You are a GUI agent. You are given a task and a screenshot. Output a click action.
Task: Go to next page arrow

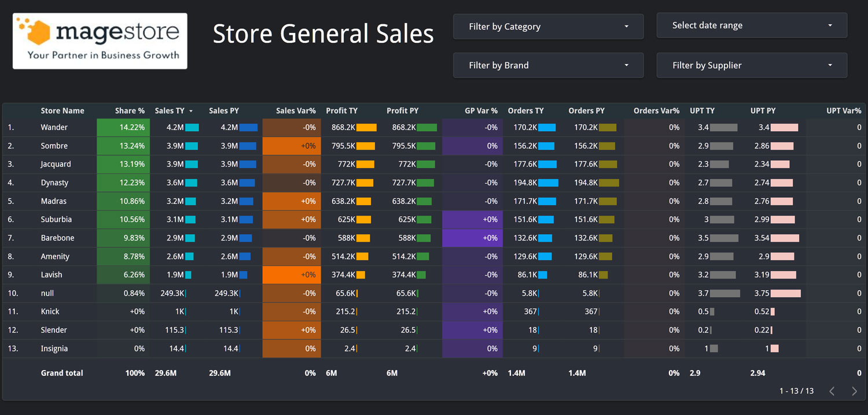pos(854,391)
